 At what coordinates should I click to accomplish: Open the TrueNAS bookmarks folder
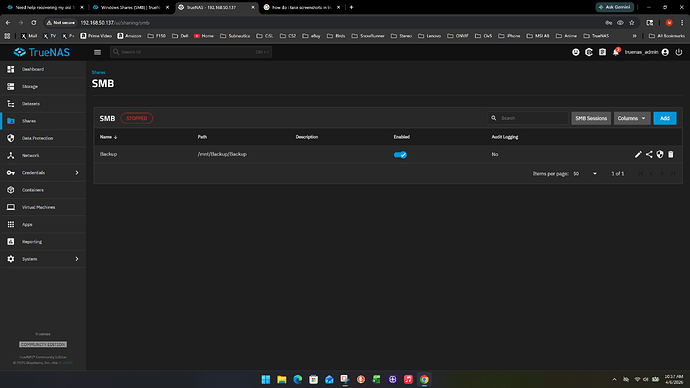596,36
